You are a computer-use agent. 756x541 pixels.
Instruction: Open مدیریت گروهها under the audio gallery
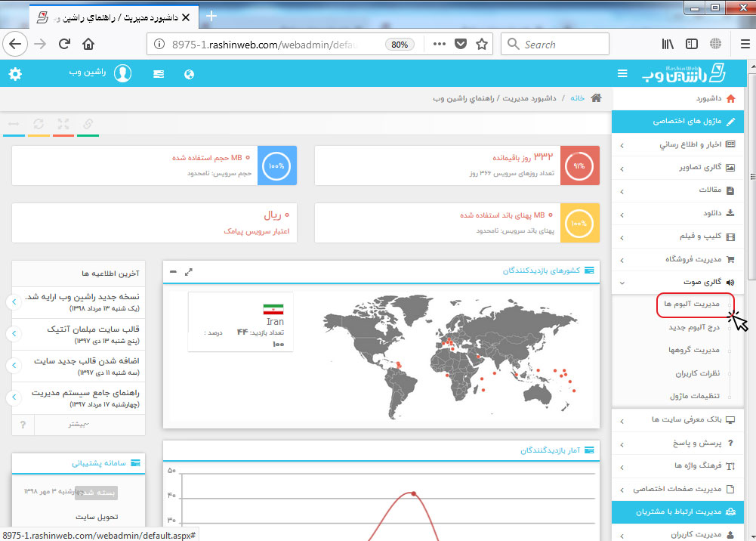694,350
